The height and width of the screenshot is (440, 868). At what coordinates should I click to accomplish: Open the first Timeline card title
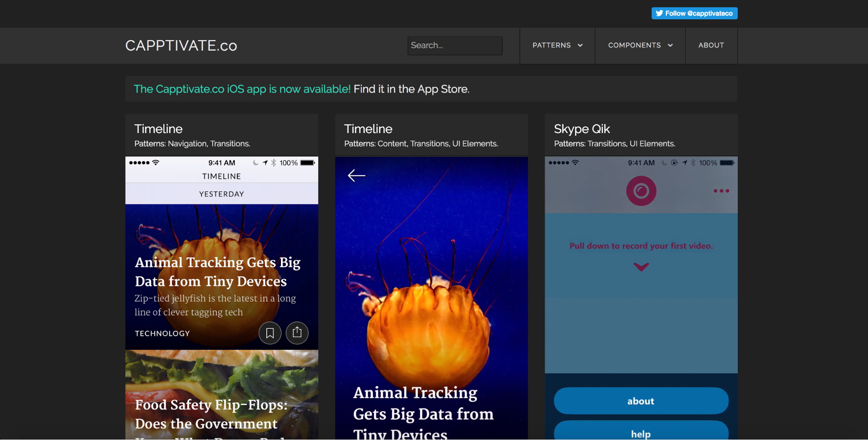(x=158, y=129)
